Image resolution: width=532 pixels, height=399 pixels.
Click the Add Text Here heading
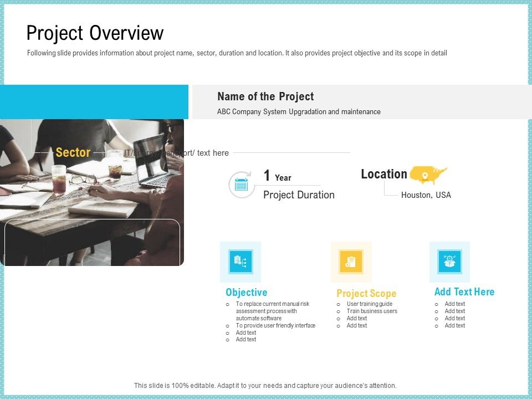click(x=464, y=292)
